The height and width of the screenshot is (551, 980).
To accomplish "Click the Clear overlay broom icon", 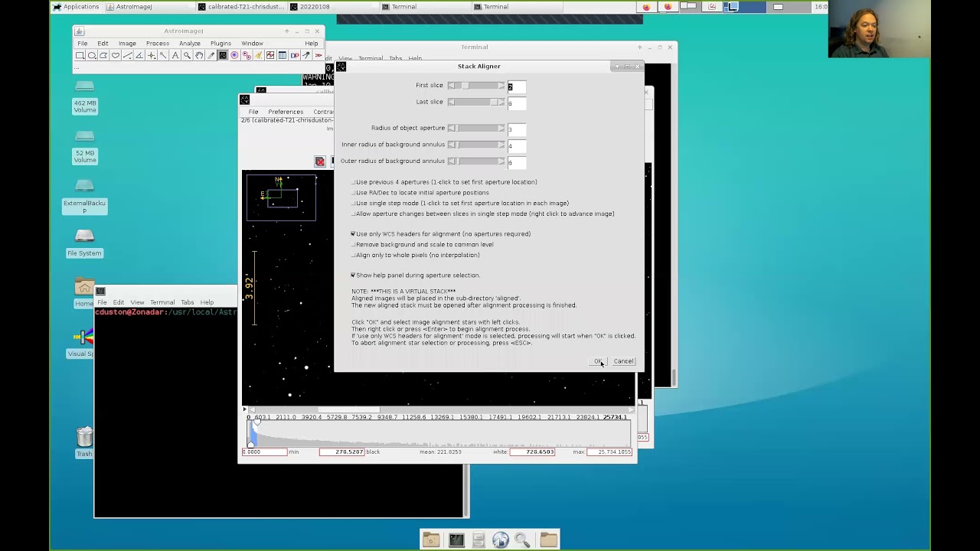I will click(258, 55).
